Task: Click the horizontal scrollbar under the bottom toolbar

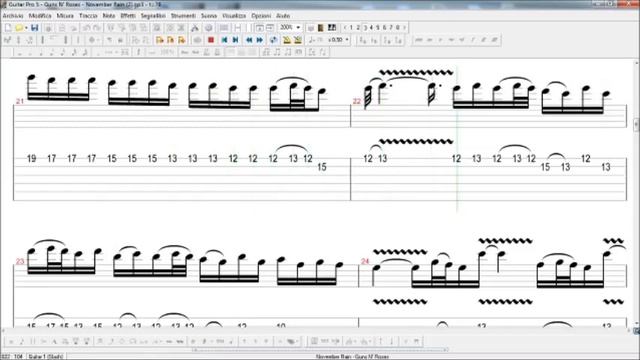Action: (320, 350)
